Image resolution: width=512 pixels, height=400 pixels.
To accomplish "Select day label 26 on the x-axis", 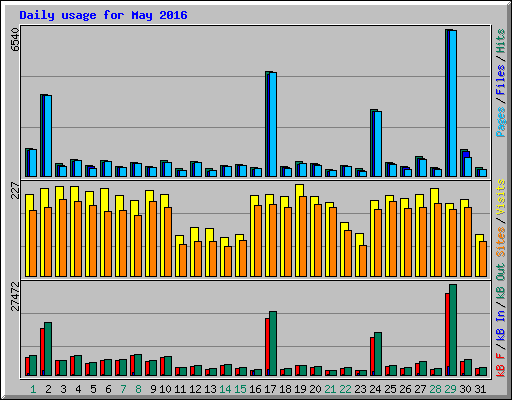I will [x=405, y=389].
